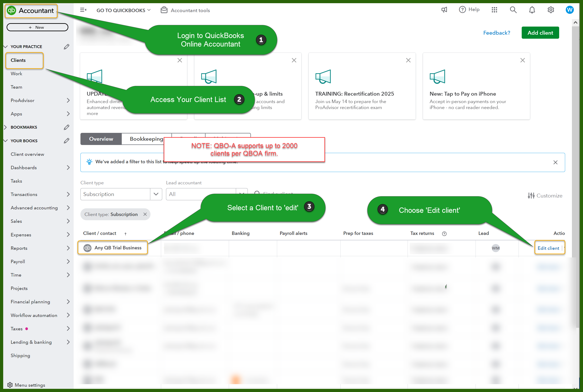Collapse the YOUR PRACTICE section
583x392 pixels.
pyautogui.click(x=6, y=47)
